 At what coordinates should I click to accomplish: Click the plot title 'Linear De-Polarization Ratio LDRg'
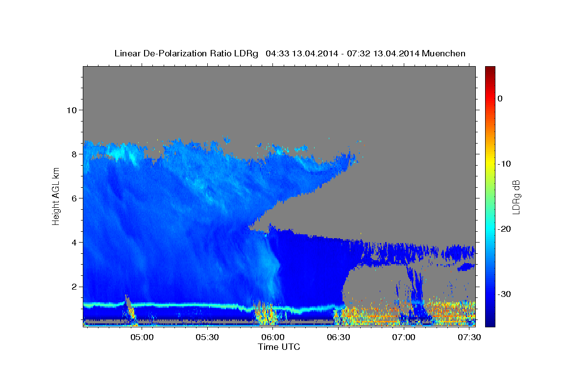coord(186,53)
